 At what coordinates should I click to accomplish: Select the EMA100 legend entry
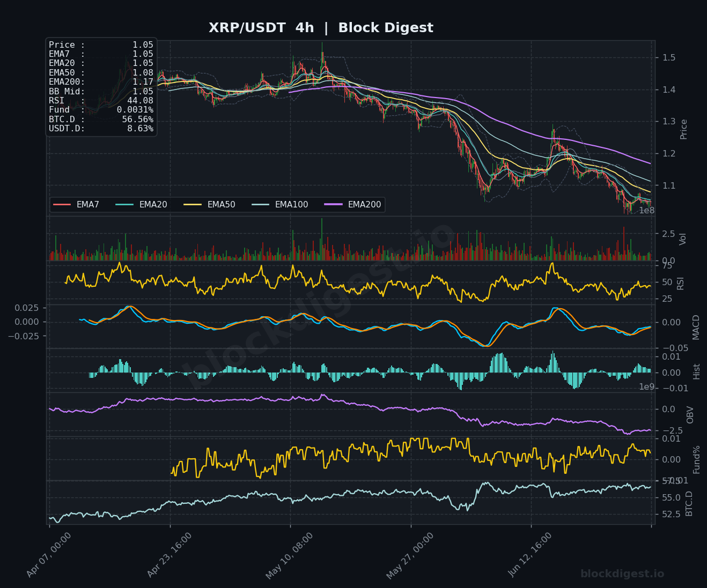pos(279,205)
